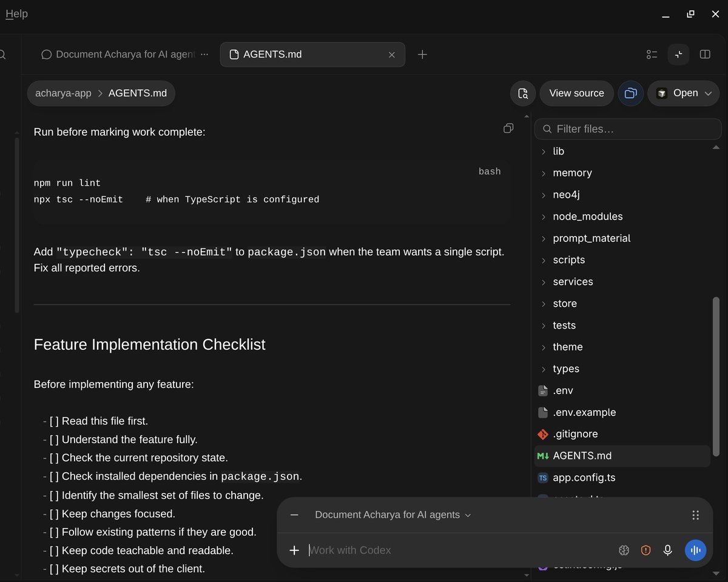728x582 pixels.
Task: Expand the memory folder
Action: coord(622,173)
